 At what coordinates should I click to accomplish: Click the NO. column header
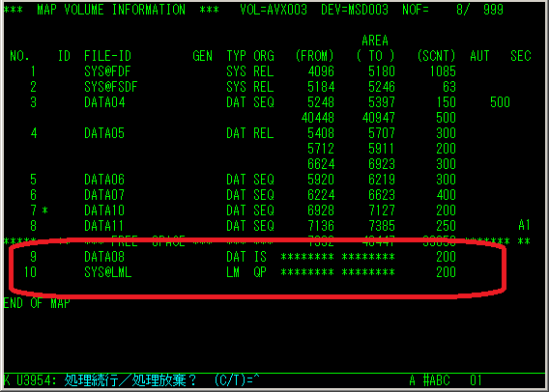coord(19,56)
